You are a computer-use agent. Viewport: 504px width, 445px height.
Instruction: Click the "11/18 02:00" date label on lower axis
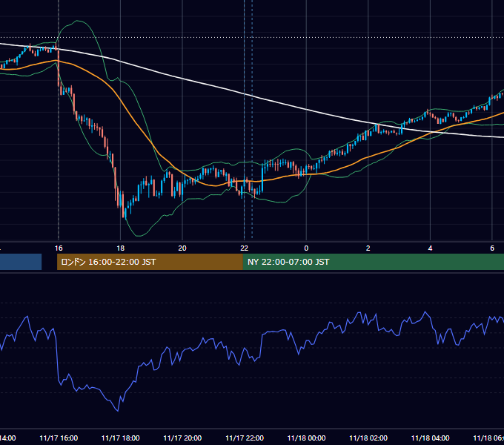click(x=368, y=438)
